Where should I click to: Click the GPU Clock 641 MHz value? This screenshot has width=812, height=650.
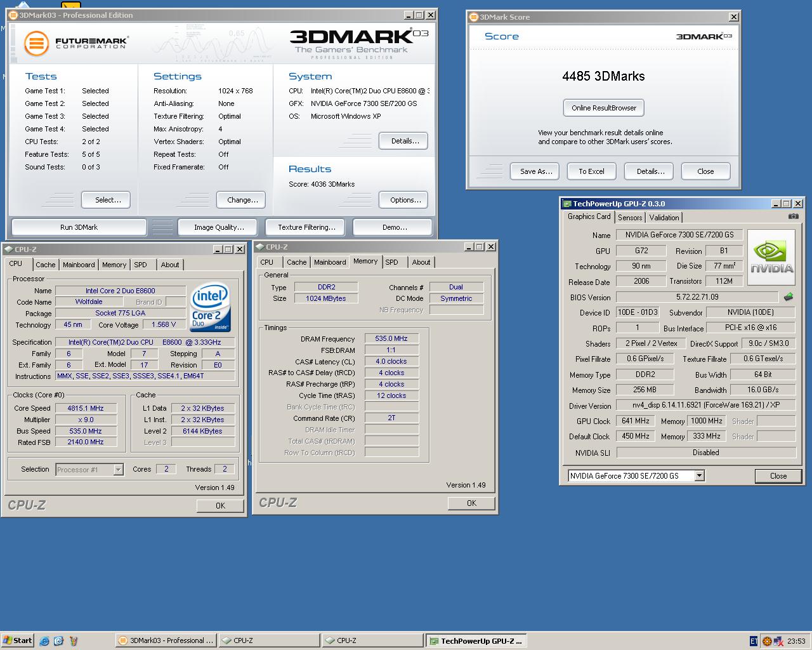[x=636, y=421]
